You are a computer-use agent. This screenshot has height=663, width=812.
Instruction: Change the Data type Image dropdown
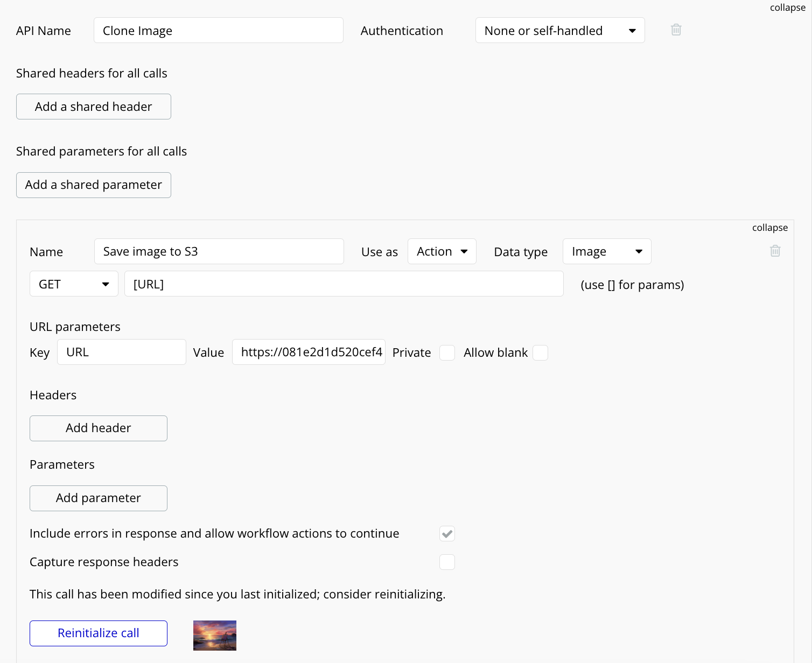606,251
